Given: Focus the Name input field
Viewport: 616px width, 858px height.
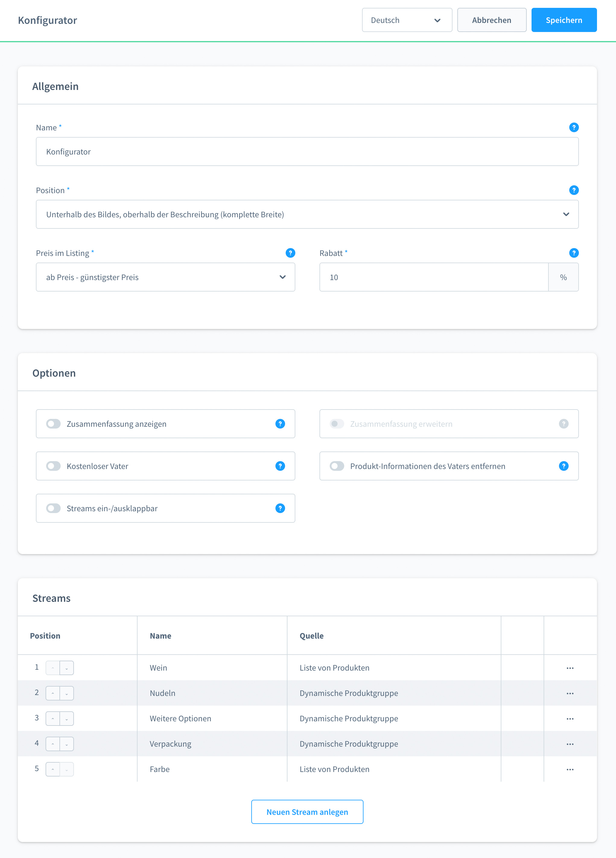Looking at the screenshot, I should [x=307, y=152].
